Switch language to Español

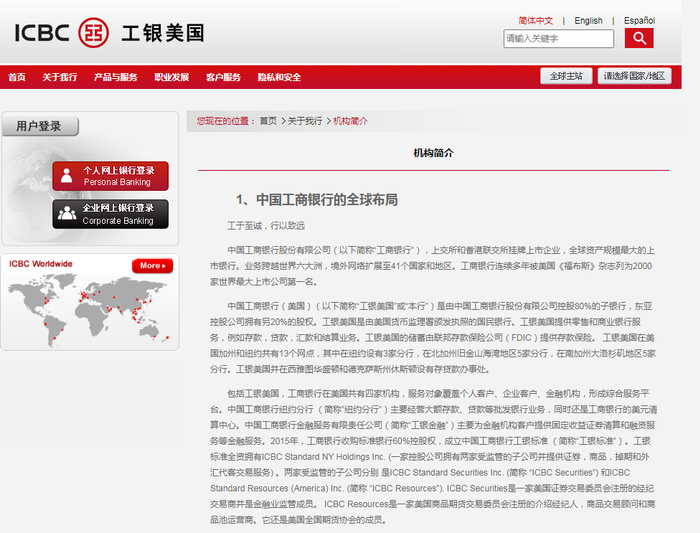tap(639, 20)
